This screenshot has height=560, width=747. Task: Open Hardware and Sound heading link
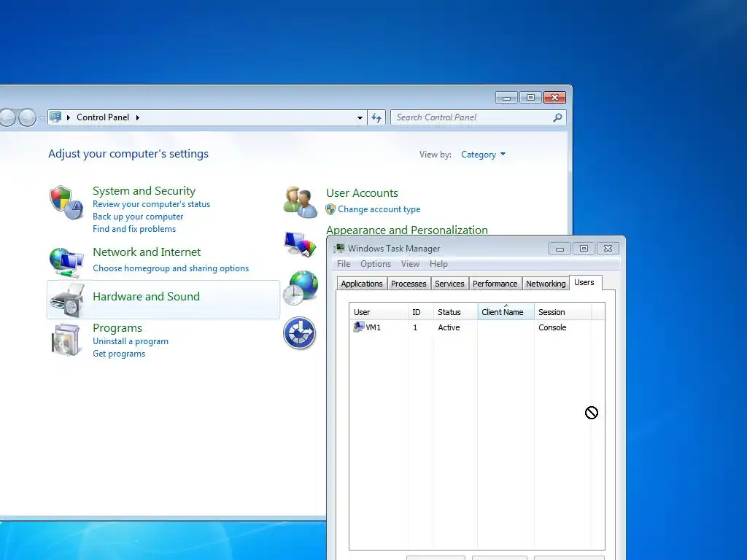point(146,296)
